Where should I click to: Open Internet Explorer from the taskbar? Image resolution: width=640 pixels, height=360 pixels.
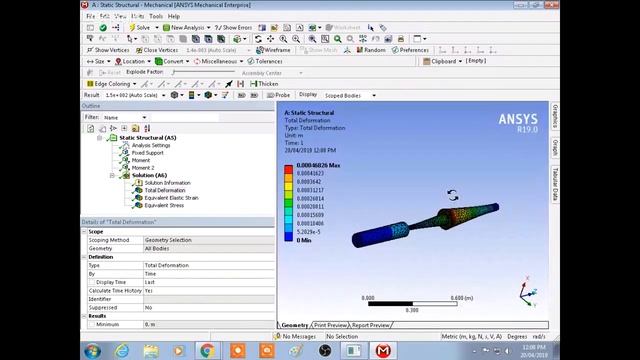click(122, 351)
